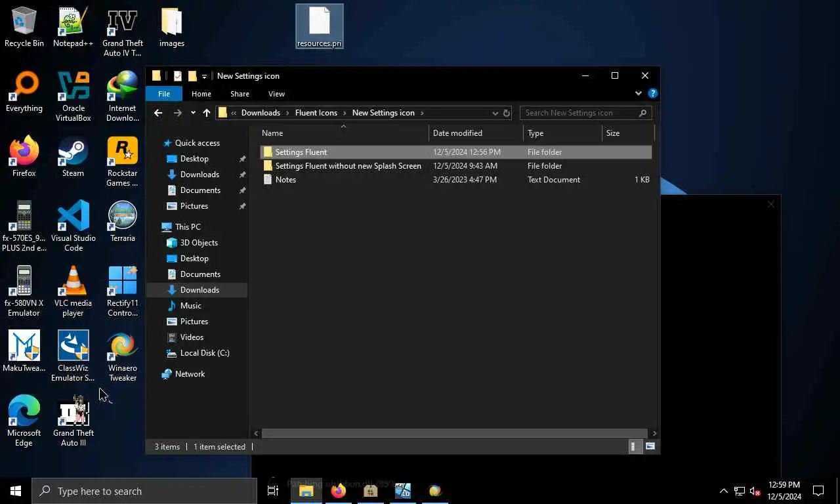Select the Rectify11 Control Center shortcut
The height and width of the screenshot is (504, 840).
pyautogui.click(x=122, y=292)
